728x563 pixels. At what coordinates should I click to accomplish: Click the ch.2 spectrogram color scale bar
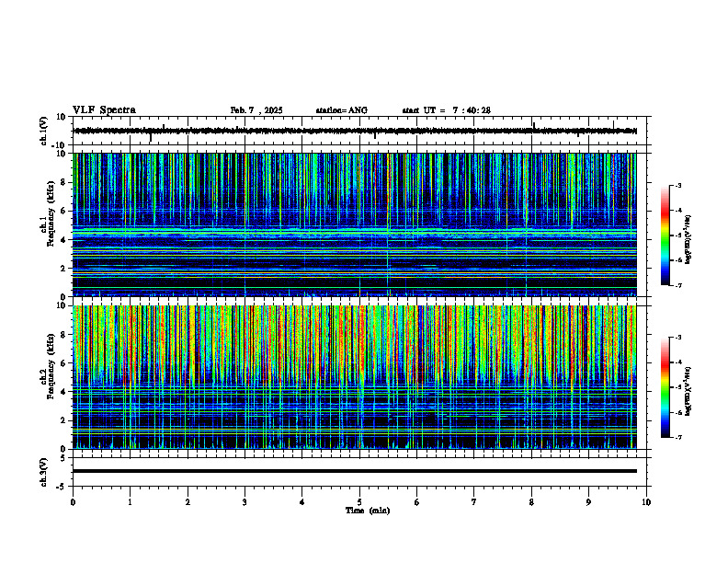[665, 387]
